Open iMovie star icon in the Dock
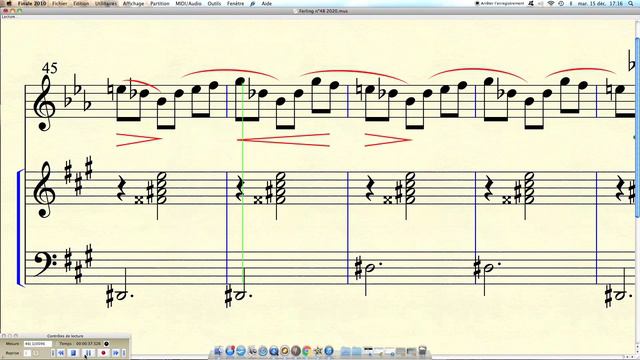The width and height of the screenshot is (640, 360). coord(318,351)
